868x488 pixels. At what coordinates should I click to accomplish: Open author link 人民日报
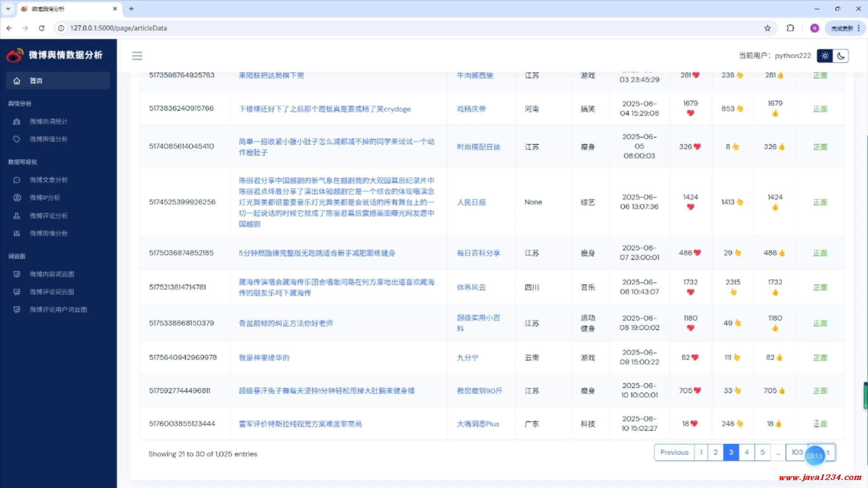[471, 202]
